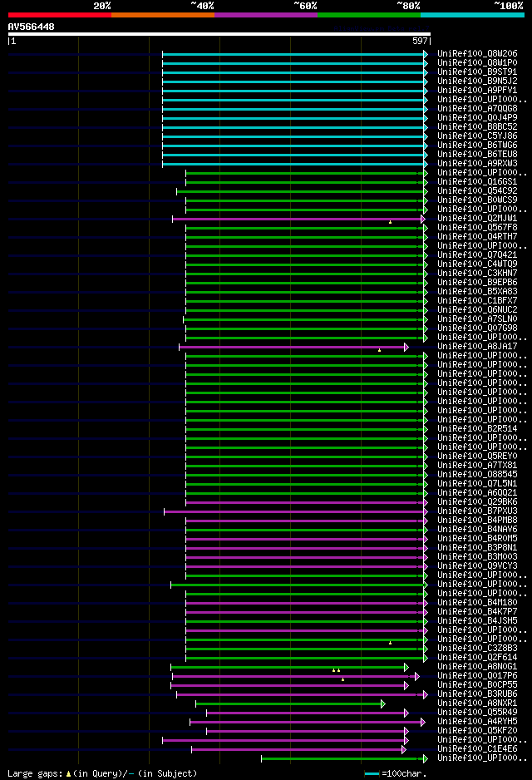Open hit UniRef100_A9PFV1
This screenshot has width=532, height=780.
pyautogui.click(x=477, y=90)
